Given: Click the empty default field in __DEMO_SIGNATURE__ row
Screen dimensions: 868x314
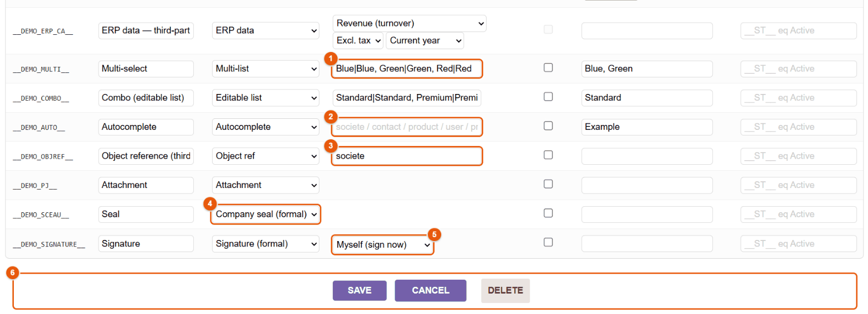Looking at the screenshot, I should tap(647, 243).
